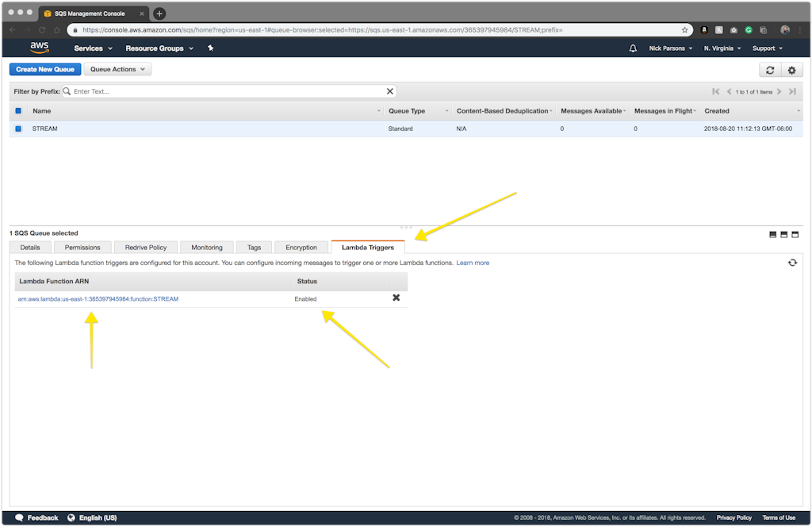Click Create New Queue button
The height and width of the screenshot is (527, 812).
(45, 70)
